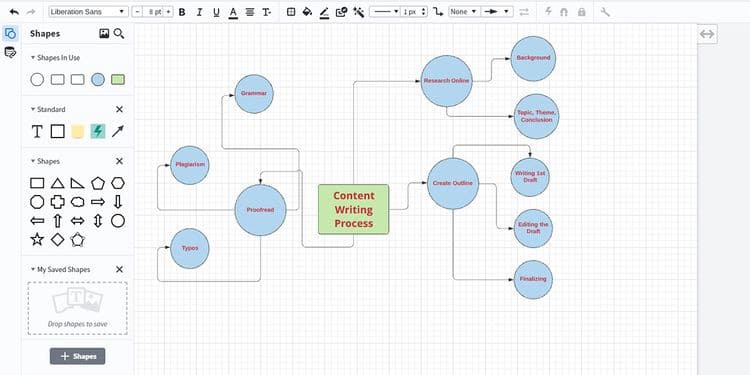Click the search shapes magnifier icon

coord(119,33)
